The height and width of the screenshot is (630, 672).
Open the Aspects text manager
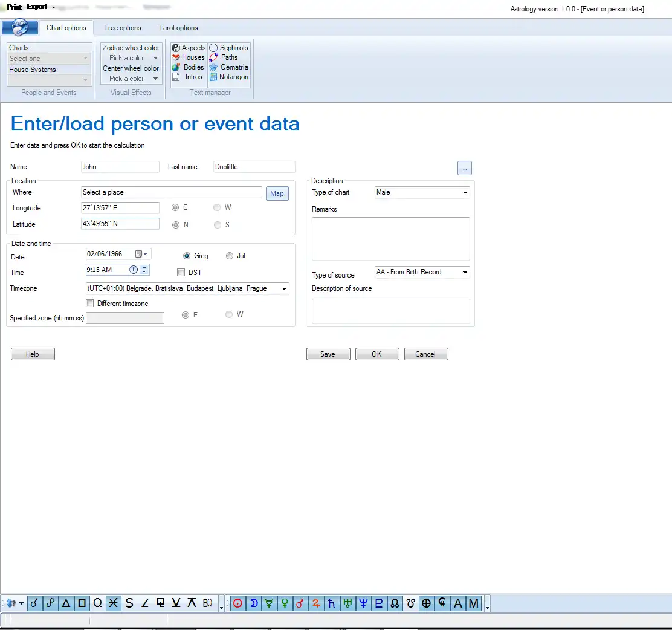coord(189,48)
